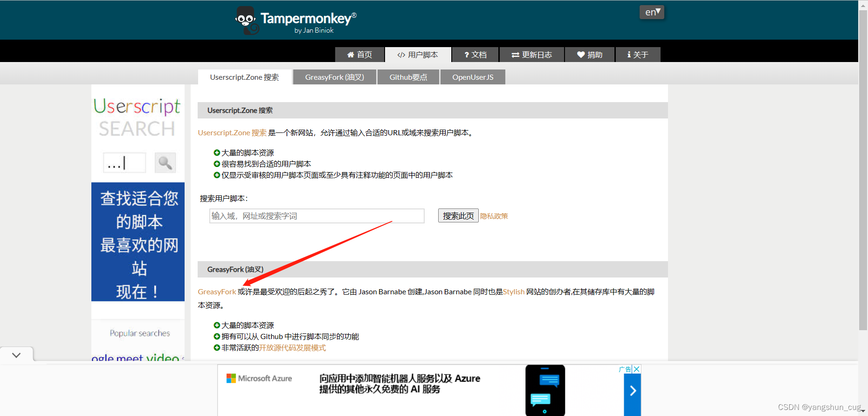This screenshot has width=868, height=416.
Task: Click the 'by Jan Biniok' text
Action: (314, 30)
